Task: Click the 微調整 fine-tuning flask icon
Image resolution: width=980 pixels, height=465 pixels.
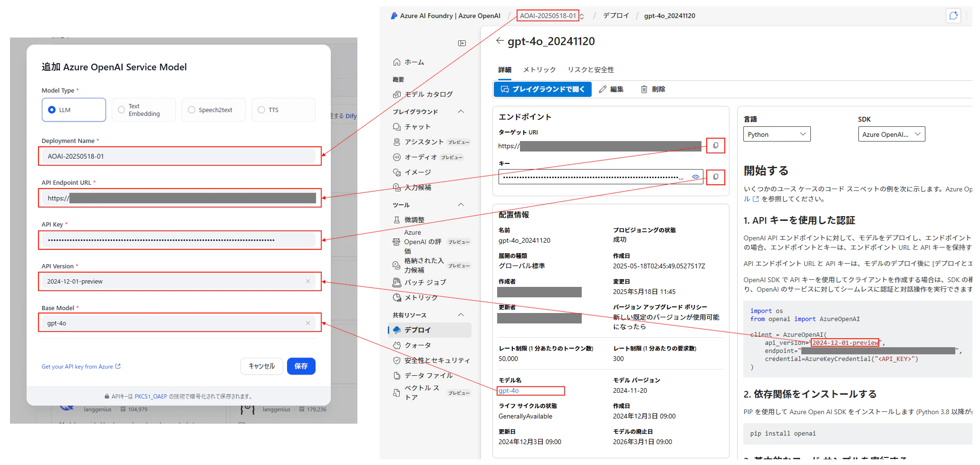Action: (x=397, y=220)
